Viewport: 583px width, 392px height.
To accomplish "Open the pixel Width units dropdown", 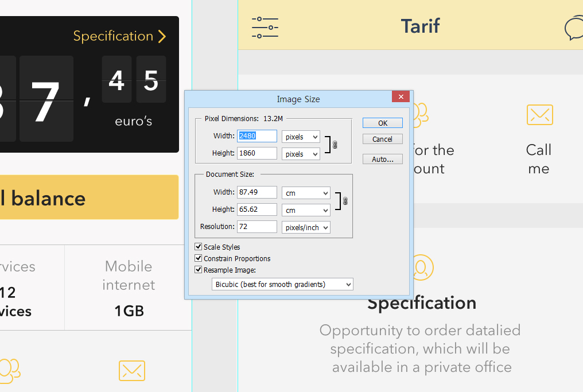I will [x=301, y=137].
